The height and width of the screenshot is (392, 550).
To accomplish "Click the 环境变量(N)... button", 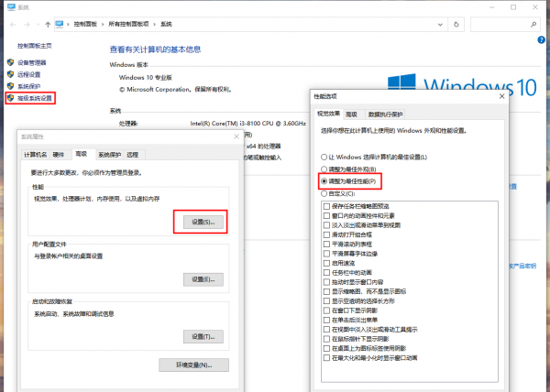I will 202,365.
